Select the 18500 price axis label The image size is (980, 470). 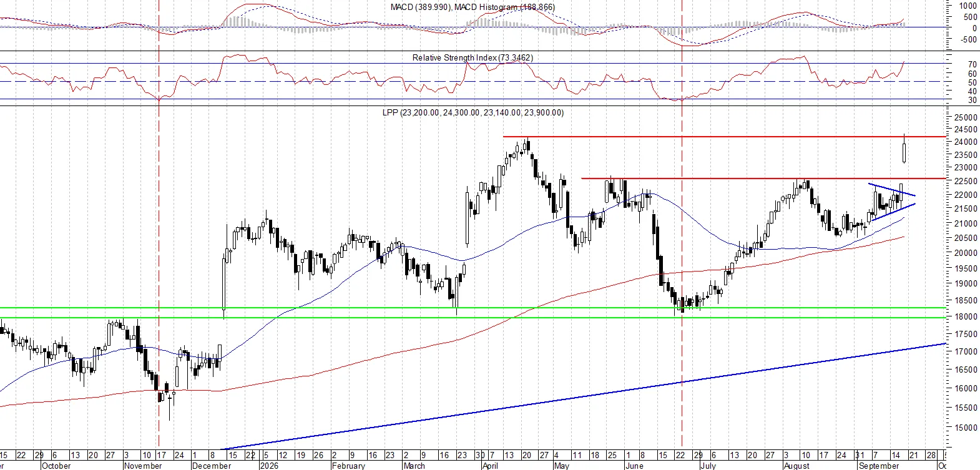(x=965, y=300)
